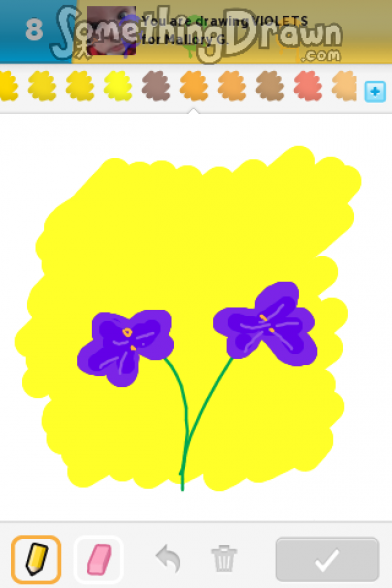This screenshot has width=392, height=588.
Task: Select the yellow pencil drawing tool
Action: click(x=36, y=560)
